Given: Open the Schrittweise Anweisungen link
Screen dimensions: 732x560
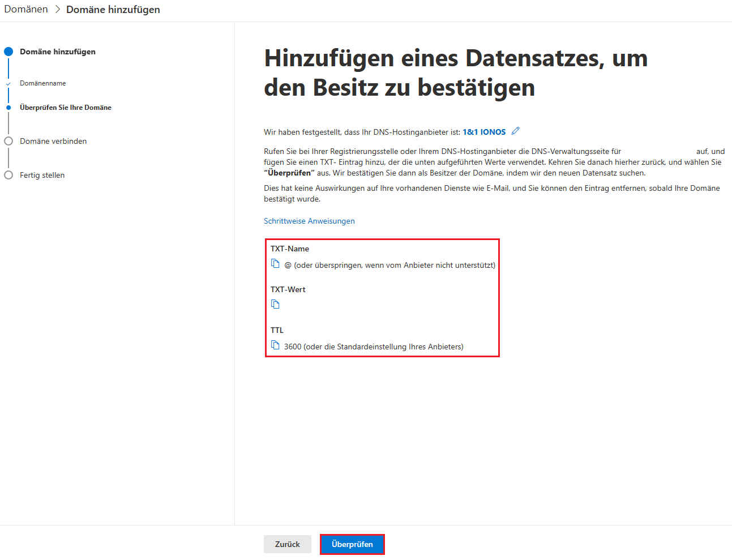Looking at the screenshot, I should [309, 221].
